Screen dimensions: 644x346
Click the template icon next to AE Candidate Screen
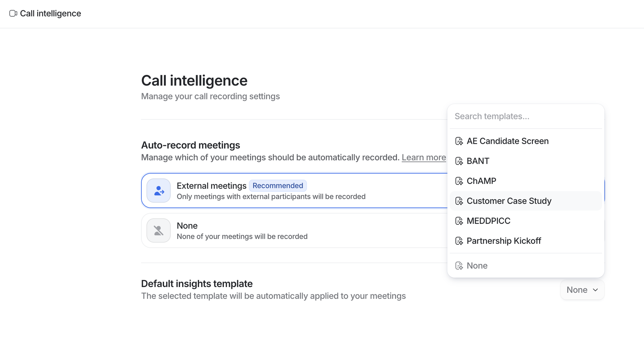click(459, 141)
